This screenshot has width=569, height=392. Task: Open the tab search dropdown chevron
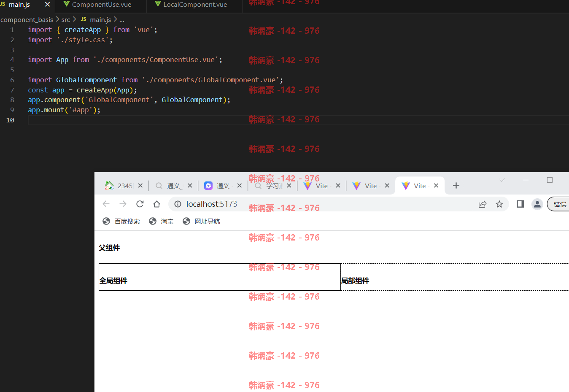click(x=502, y=180)
